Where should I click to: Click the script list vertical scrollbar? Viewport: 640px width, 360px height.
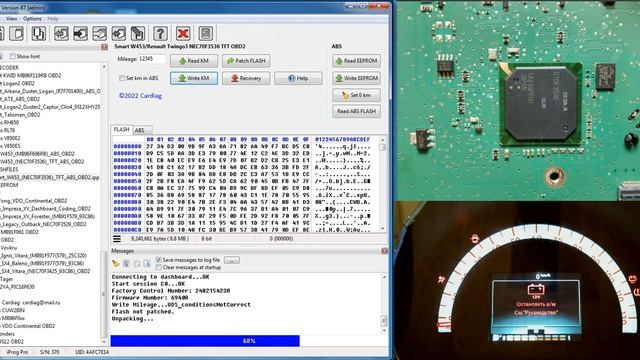tap(104, 204)
